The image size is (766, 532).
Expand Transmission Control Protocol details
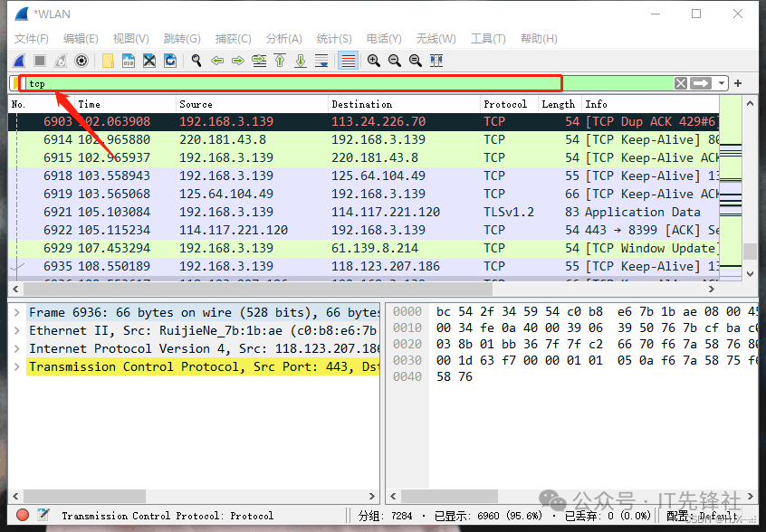[x=17, y=366]
